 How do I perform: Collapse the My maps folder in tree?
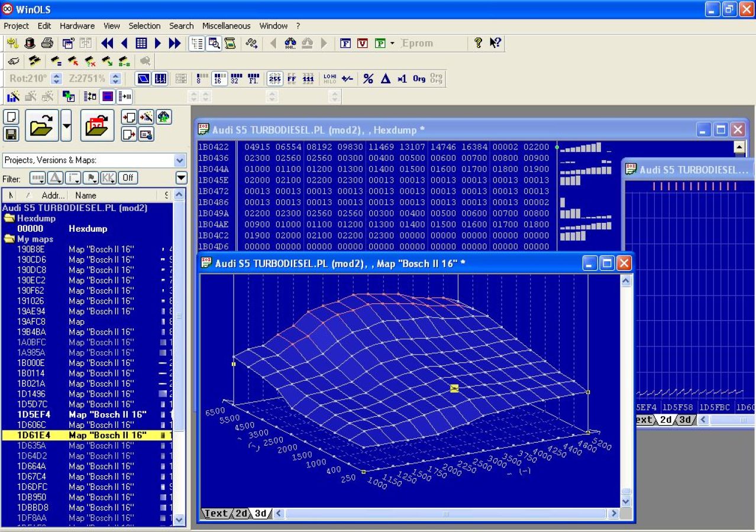click(8, 239)
